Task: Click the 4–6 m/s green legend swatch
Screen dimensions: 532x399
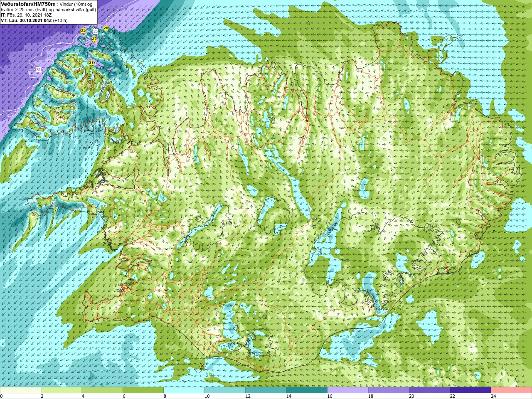Action: 102,390
